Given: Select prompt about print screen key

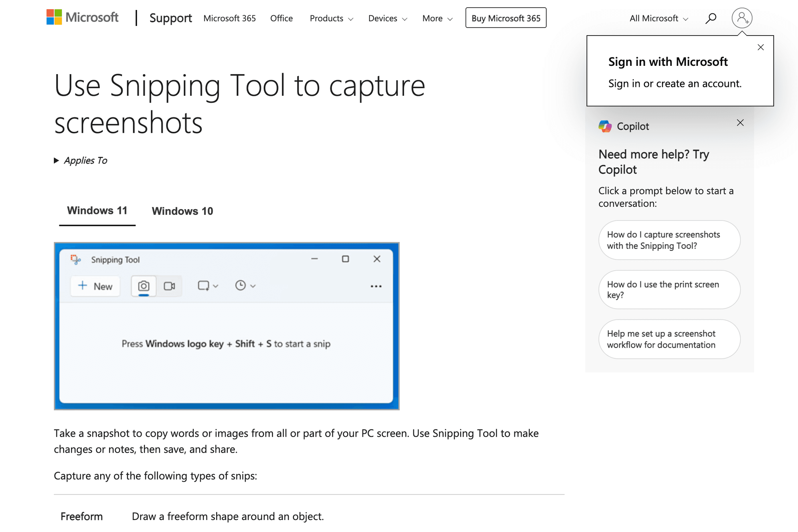Looking at the screenshot, I should pos(669,289).
